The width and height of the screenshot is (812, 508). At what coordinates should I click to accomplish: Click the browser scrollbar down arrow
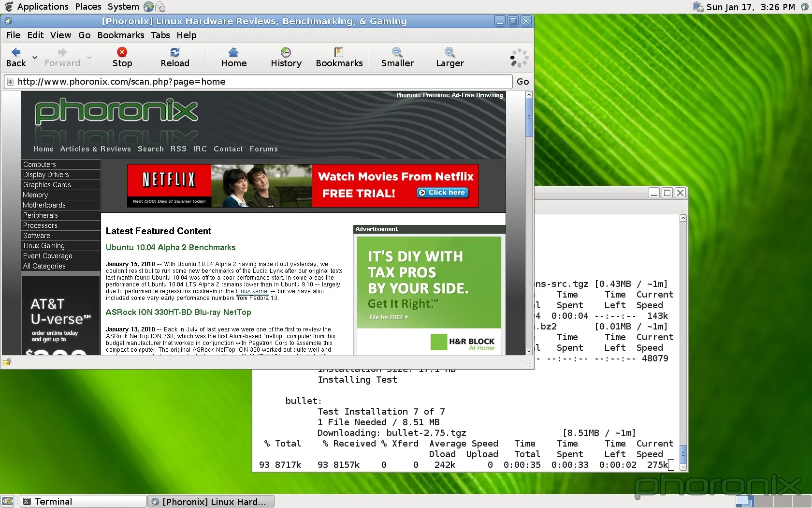point(529,351)
